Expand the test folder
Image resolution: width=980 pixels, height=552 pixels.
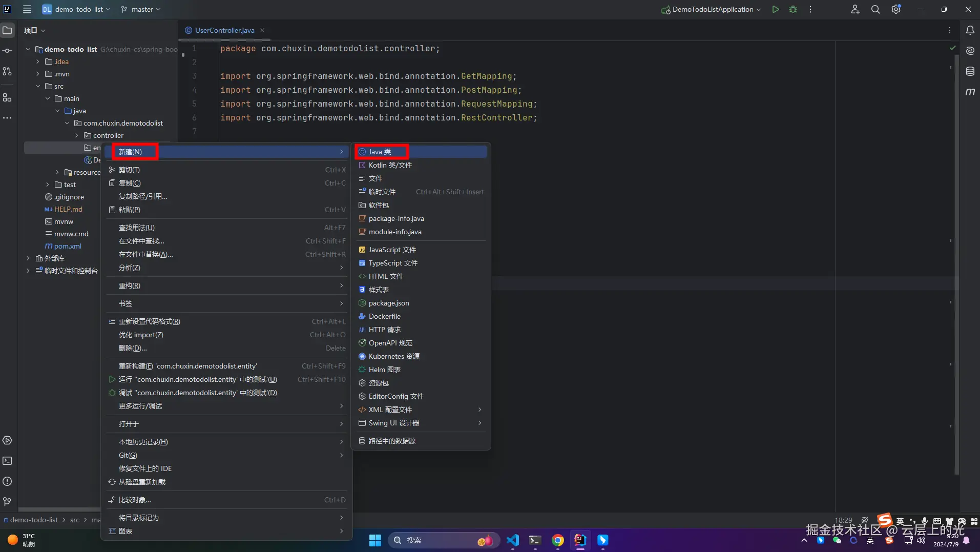coord(48,185)
